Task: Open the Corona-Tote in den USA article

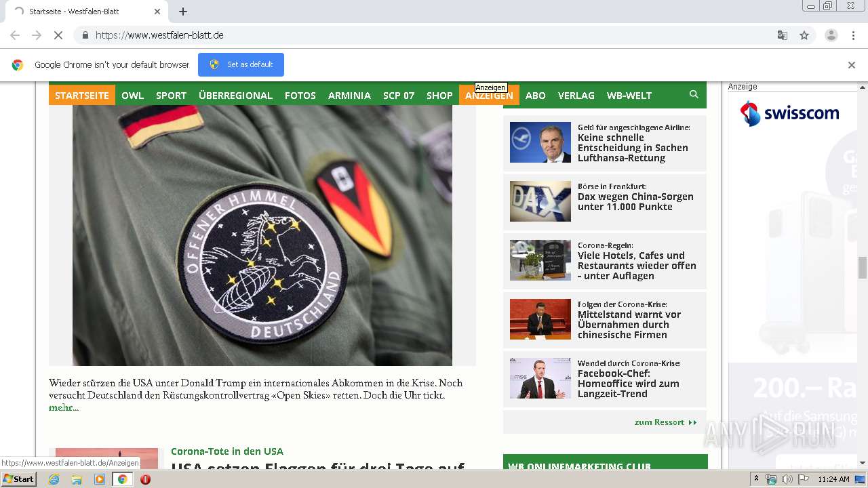Action: (227, 451)
